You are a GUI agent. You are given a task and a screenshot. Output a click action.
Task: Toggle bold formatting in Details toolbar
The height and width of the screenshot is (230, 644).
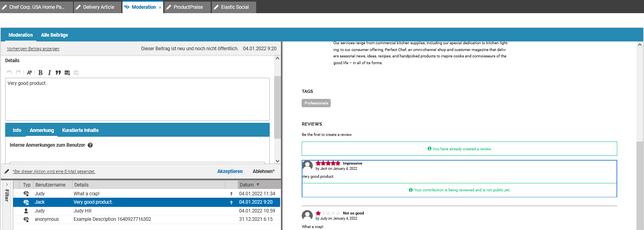pos(40,73)
